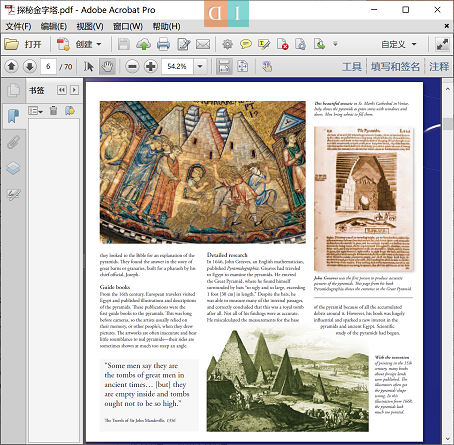Open the 文件(F) menu
This screenshot has height=445, width=454.
coord(18,26)
